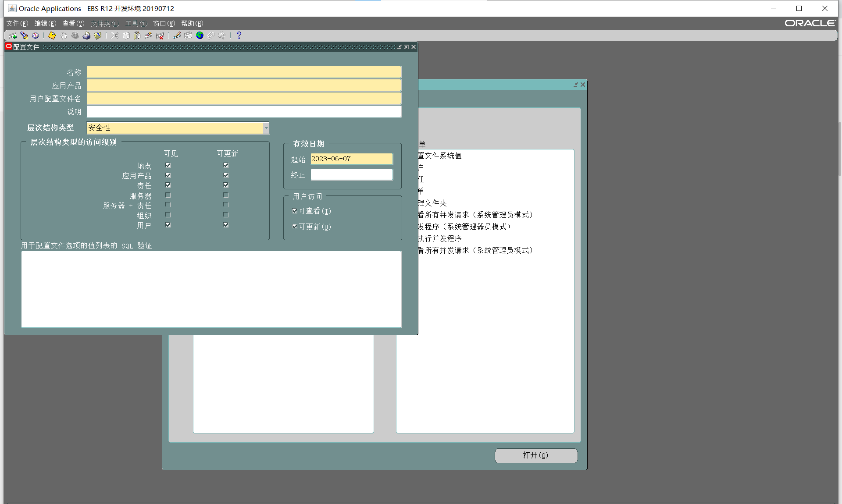Image resolution: width=842 pixels, height=504 pixels.
Task: Enable 服务器 可更新 checkbox
Action: [x=226, y=195]
